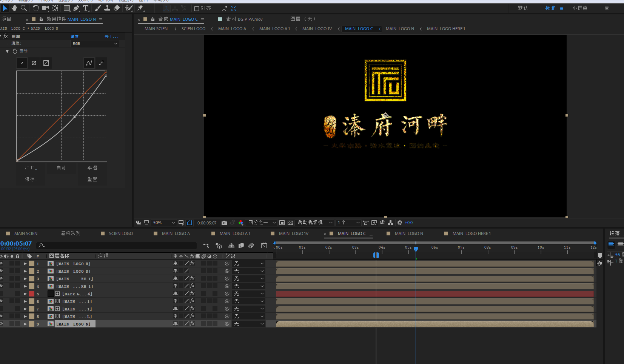Click the 打开 button under curves
The height and width of the screenshot is (364, 624).
pos(31,168)
